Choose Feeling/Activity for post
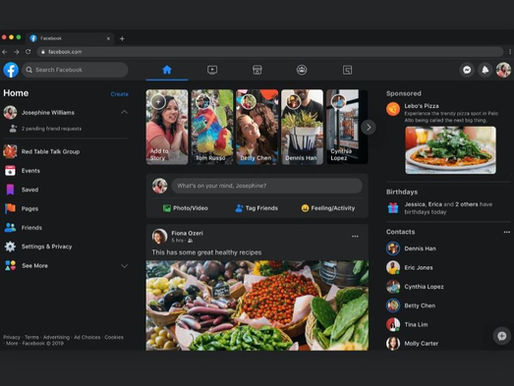The image size is (514, 386). (328, 208)
